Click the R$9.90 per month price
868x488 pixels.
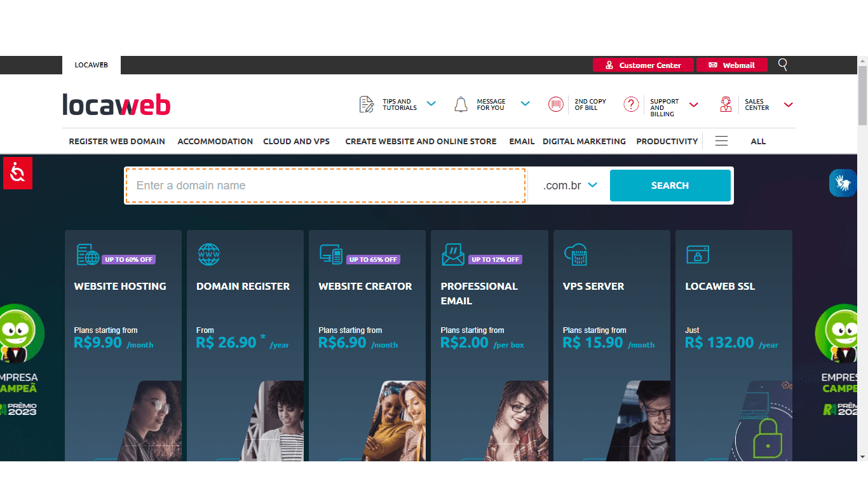tap(114, 343)
